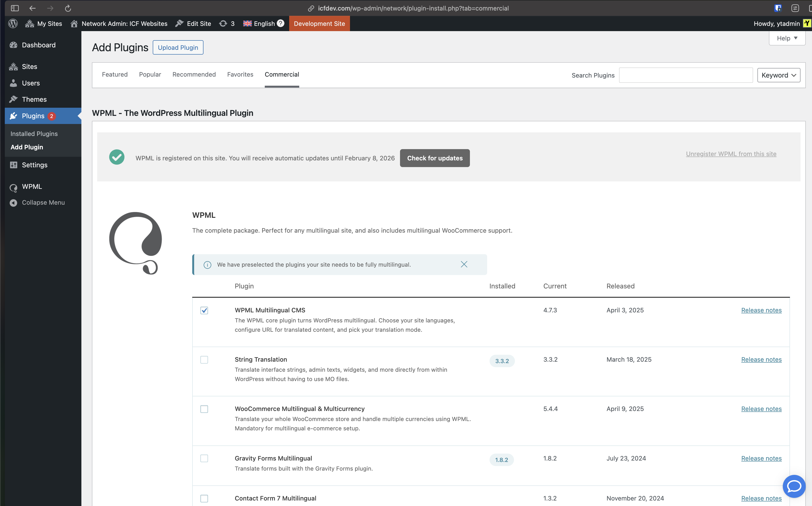812x506 pixels.
Task: Check the Gravity Forms Multilingual checkbox
Action: click(204, 458)
